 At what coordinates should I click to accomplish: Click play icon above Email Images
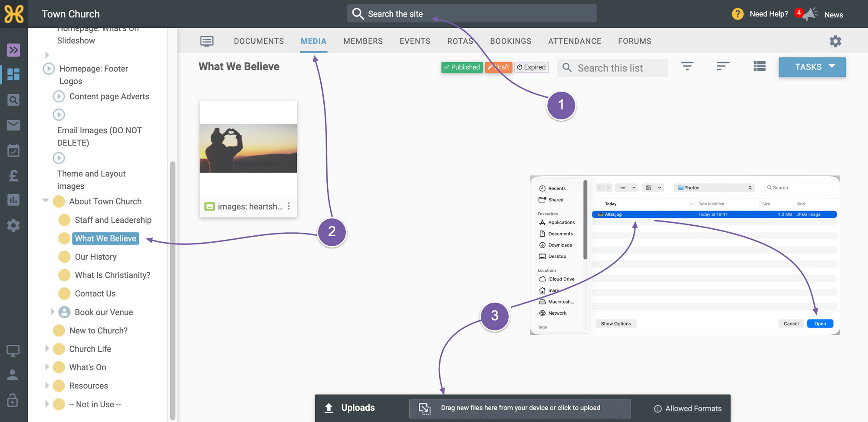59,115
